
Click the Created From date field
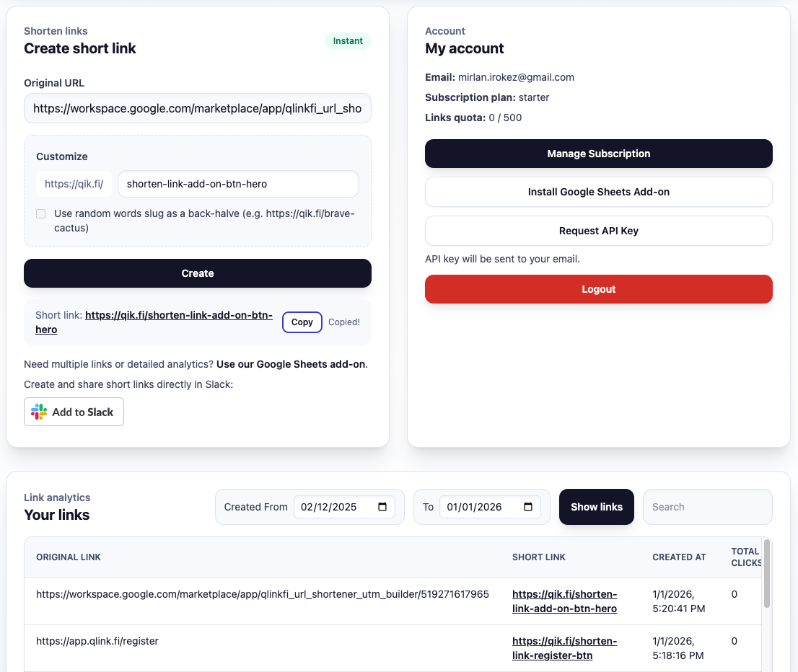[339, 507]
